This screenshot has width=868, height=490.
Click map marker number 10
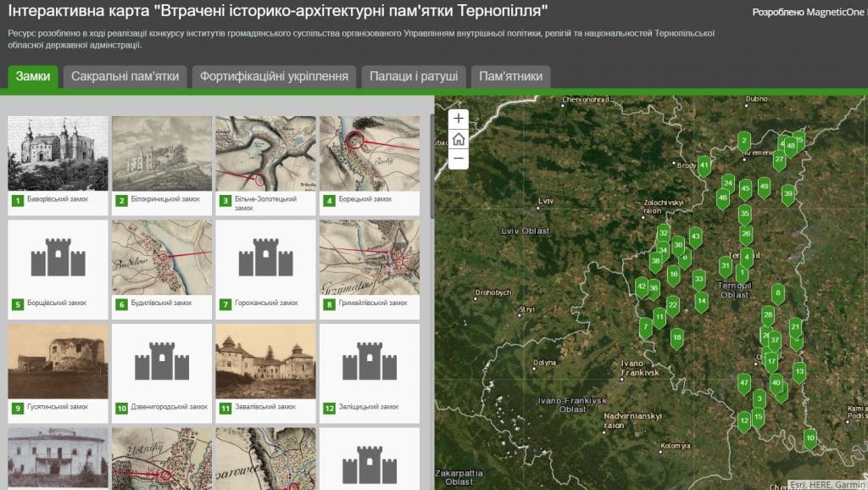pyautogui.click(x=810, y=438)
